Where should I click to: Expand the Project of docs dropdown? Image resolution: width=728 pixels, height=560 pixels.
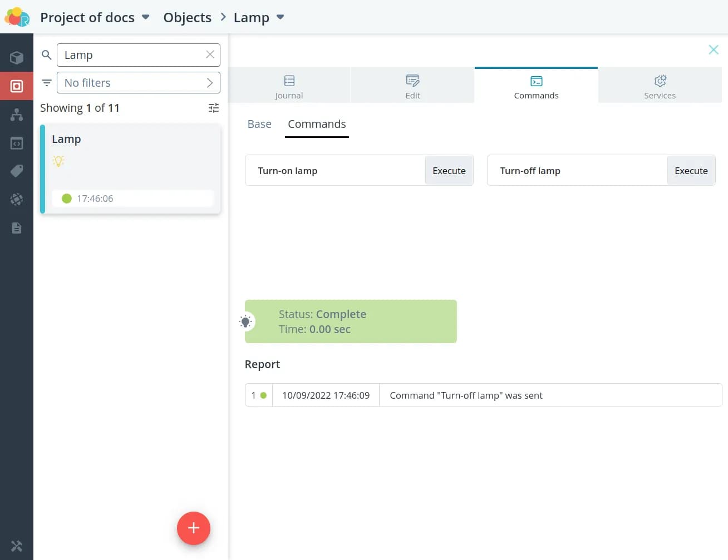tap(146, 17)
